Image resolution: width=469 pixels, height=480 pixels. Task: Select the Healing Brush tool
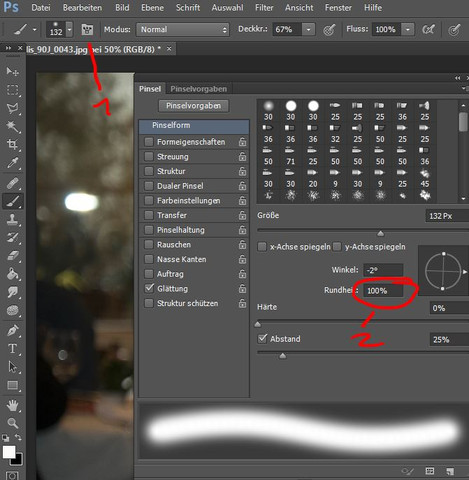(12, 183)
